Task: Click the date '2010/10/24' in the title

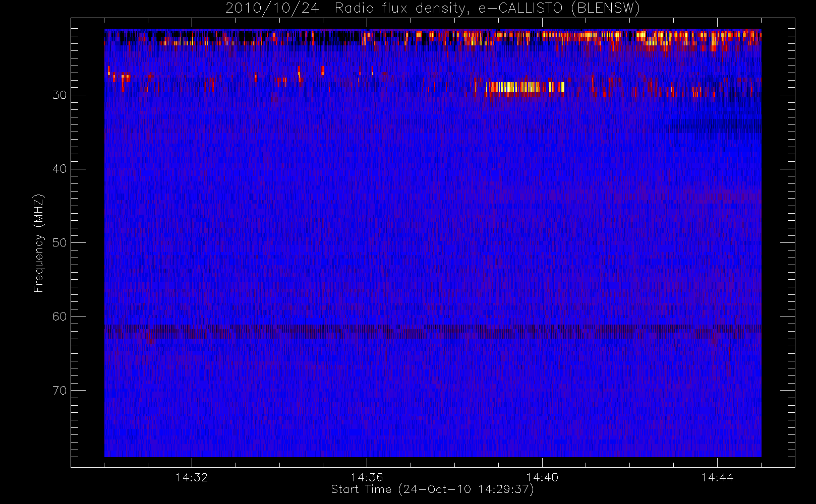Action: pos(272,9)
